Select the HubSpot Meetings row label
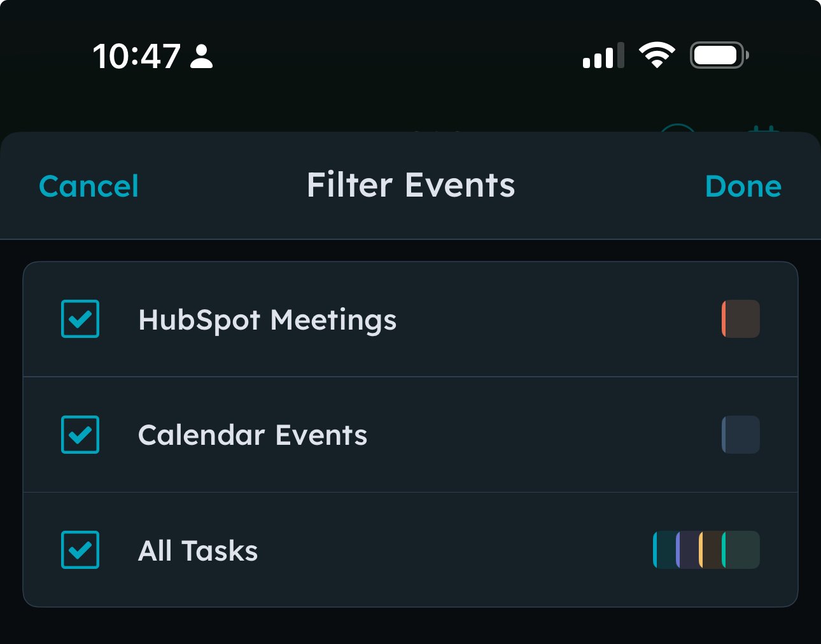 coord(267,319)
